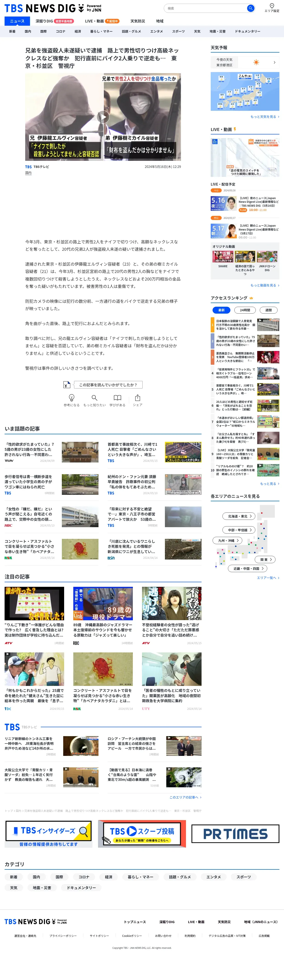Open the リニア新幹線 TBS article

point(51,746)
